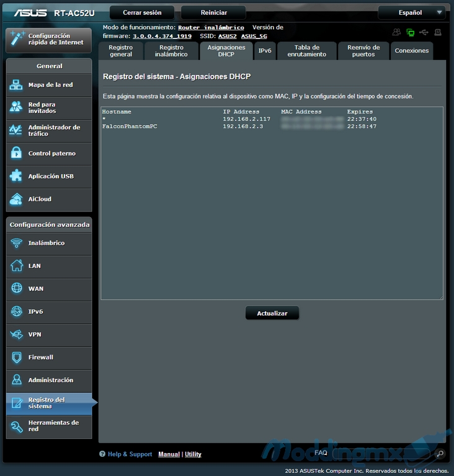Open the Manual link
454x476 pixels.
coord(169,454)
